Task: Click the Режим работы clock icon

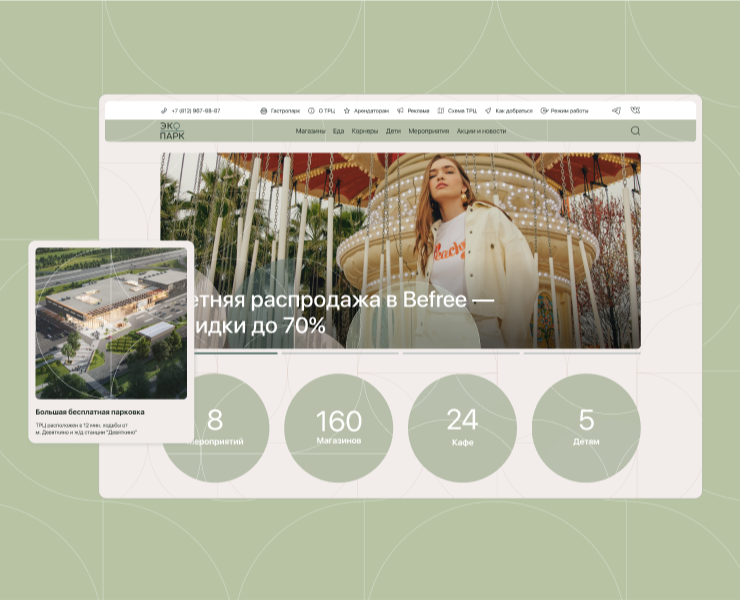Action: (x=544, y=111)
